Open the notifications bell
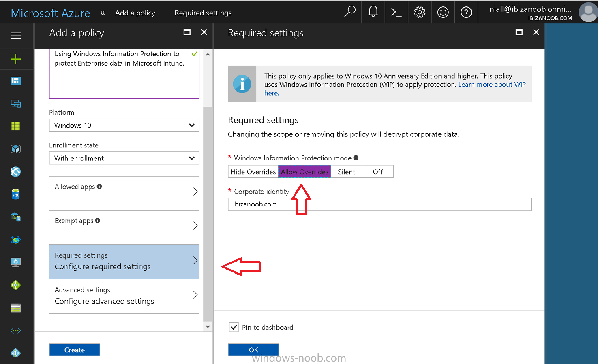 point(373,12)
